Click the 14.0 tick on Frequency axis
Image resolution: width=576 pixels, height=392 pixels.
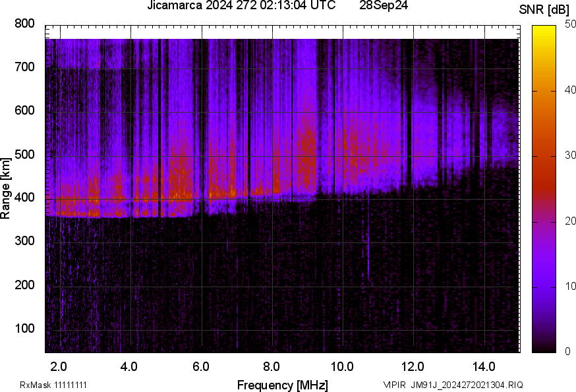pos(484,366)
